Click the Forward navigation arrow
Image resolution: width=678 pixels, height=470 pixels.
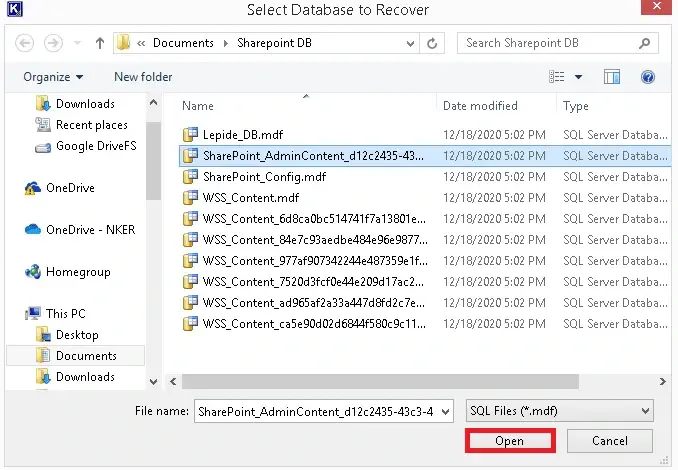[53, 43]
